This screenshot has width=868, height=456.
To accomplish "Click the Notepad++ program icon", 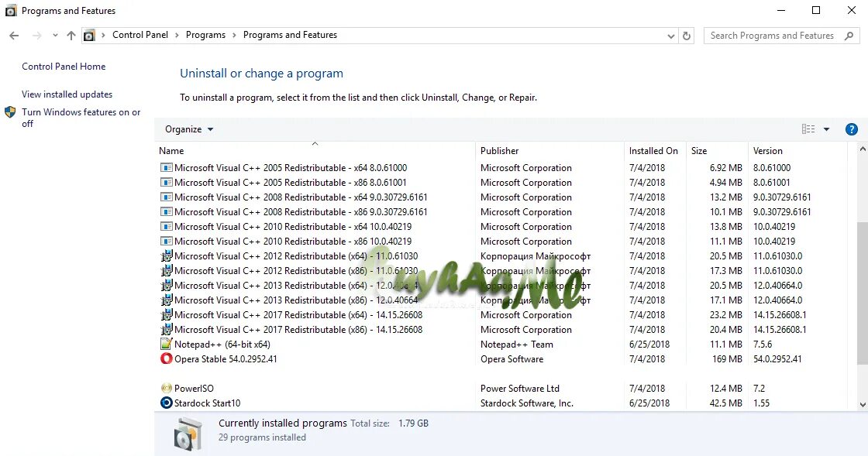I will pos(166,344).
